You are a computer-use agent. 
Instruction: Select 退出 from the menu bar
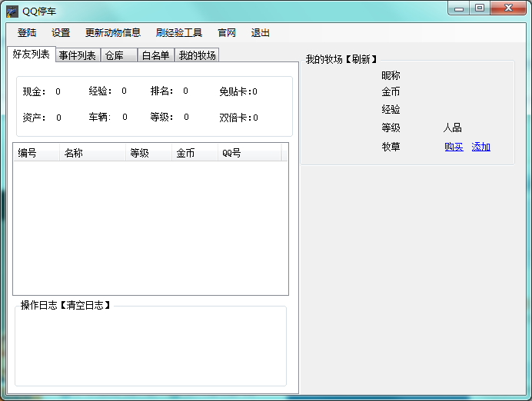click(261, 33)
